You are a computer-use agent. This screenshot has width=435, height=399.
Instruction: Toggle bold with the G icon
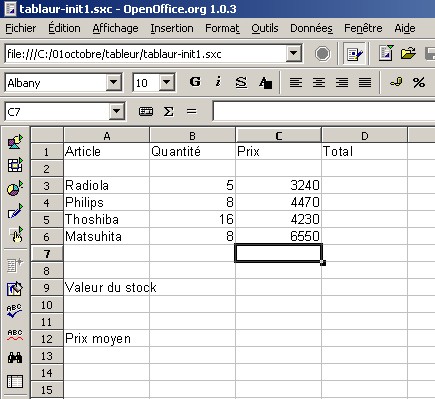(195, 82)
